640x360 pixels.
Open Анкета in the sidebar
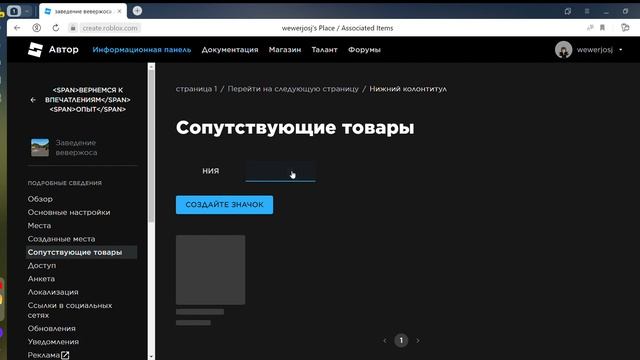41,279
